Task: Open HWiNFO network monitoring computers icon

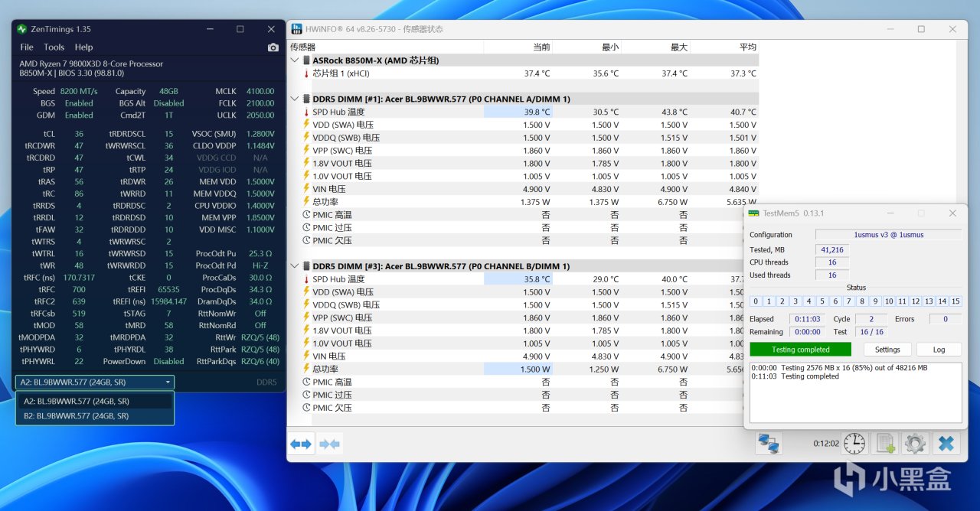Action: [x=768, y=444]
